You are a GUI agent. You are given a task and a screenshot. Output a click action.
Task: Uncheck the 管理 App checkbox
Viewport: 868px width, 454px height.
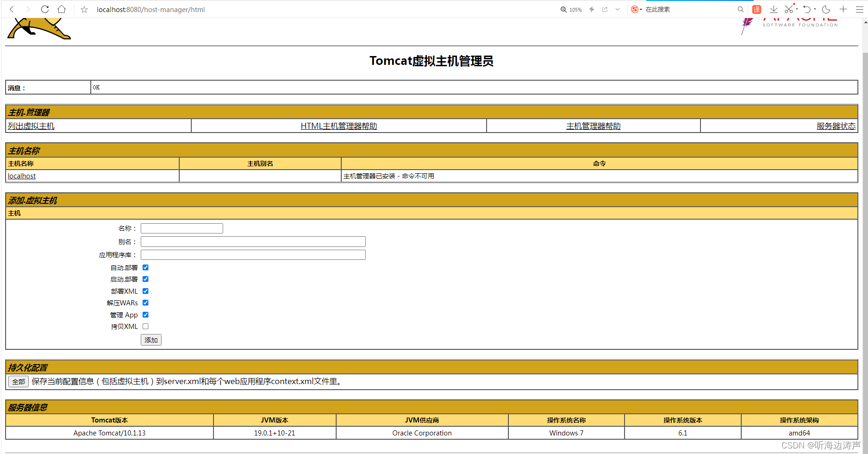[145, 315]
